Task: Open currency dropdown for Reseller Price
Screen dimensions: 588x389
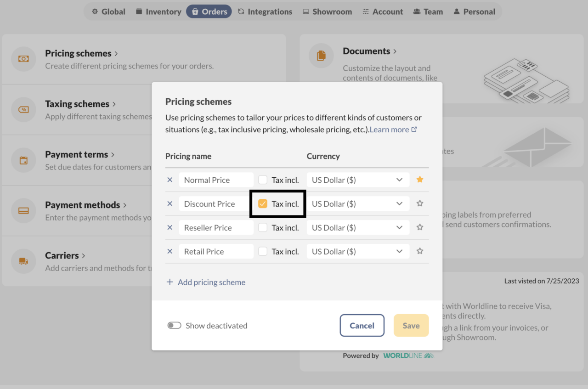Action: [358, 228]
